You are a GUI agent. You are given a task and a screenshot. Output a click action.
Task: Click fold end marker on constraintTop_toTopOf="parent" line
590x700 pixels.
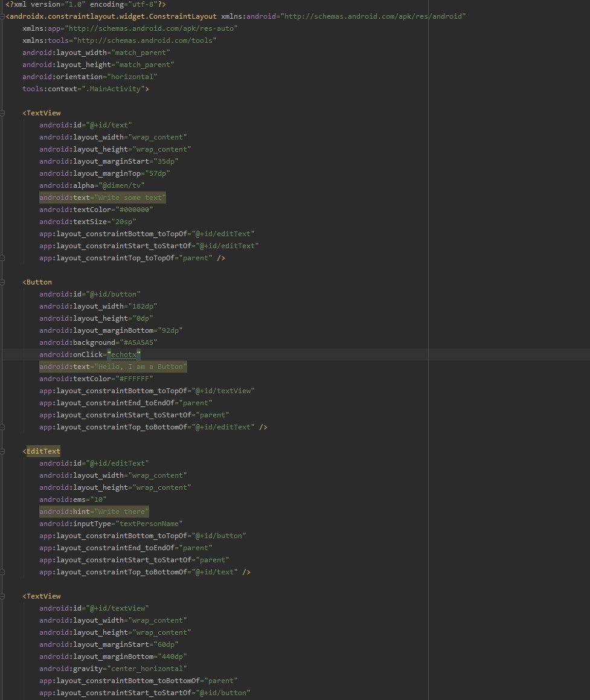tap(2, 258)
